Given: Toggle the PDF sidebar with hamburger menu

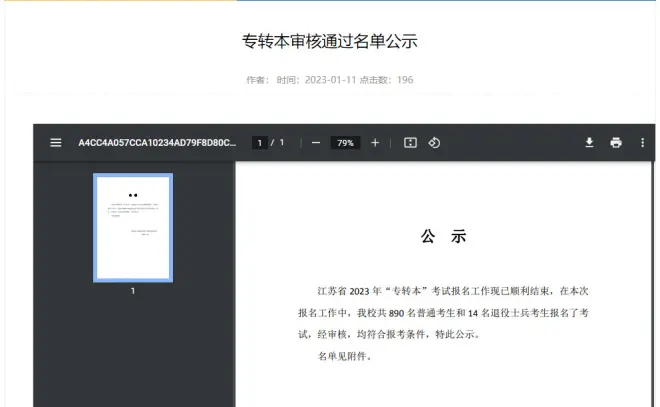Looking at the screenshot, I should [56, 143].
